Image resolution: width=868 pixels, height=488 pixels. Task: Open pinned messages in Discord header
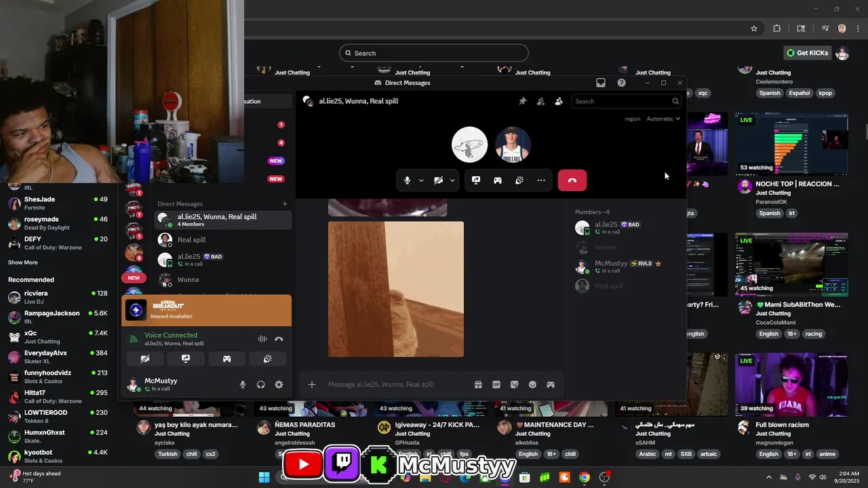point(523,101)
